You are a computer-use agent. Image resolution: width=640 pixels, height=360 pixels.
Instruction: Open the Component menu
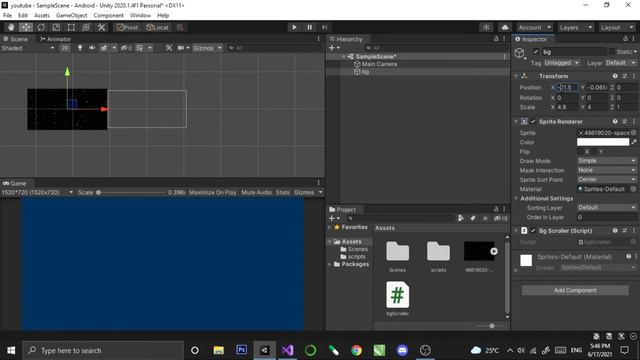(x=109, y=16)
